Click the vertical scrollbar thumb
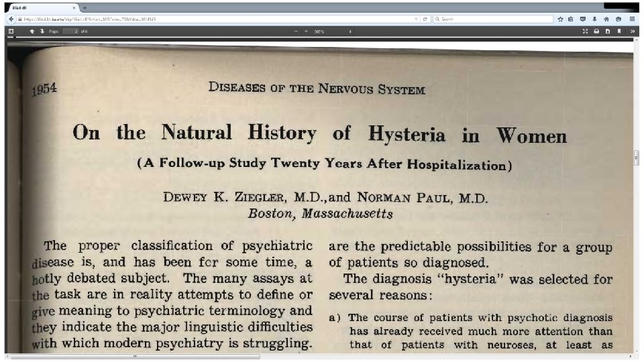The height and width of the screenshot is (362, 644). pos(636,158)
